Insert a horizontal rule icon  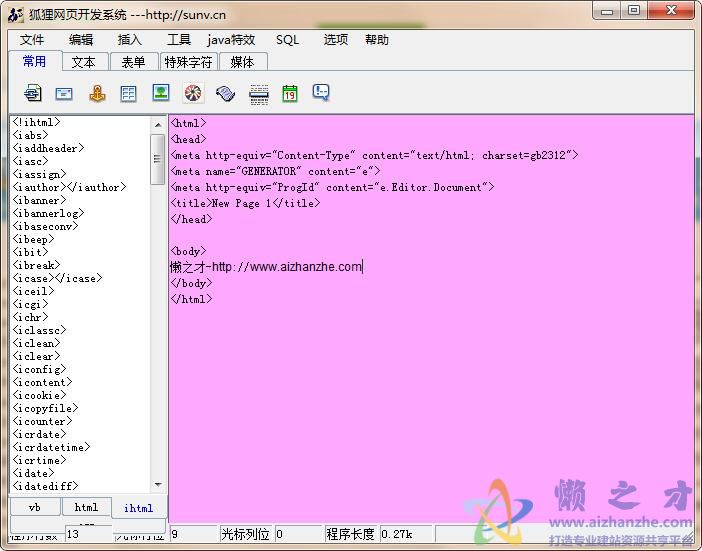pyautogui.click(x=259, y=94)
